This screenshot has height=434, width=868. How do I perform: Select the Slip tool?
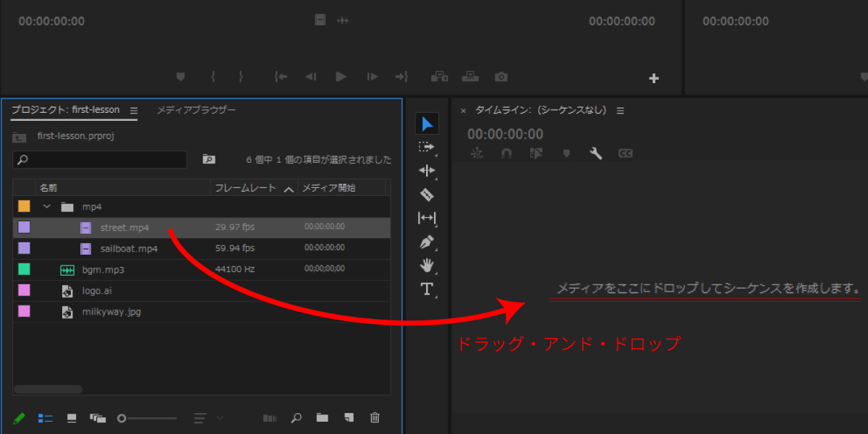[427, 218]
